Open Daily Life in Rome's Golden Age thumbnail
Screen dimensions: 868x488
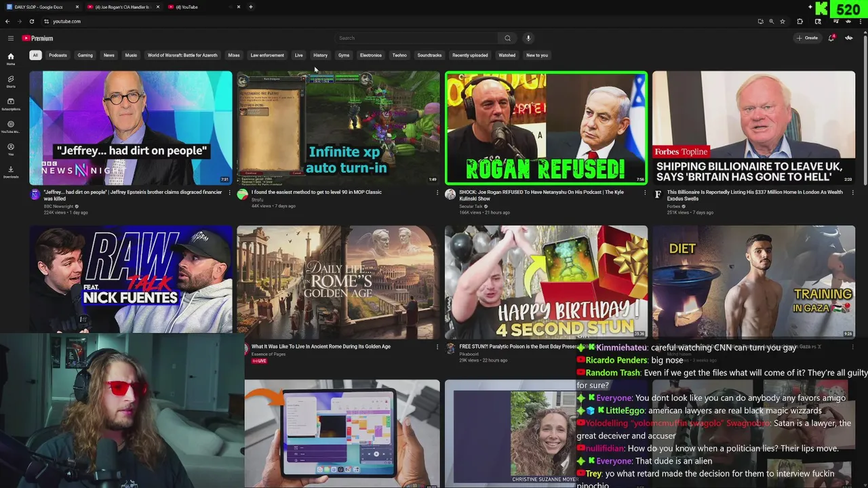(x=338, y=282)
